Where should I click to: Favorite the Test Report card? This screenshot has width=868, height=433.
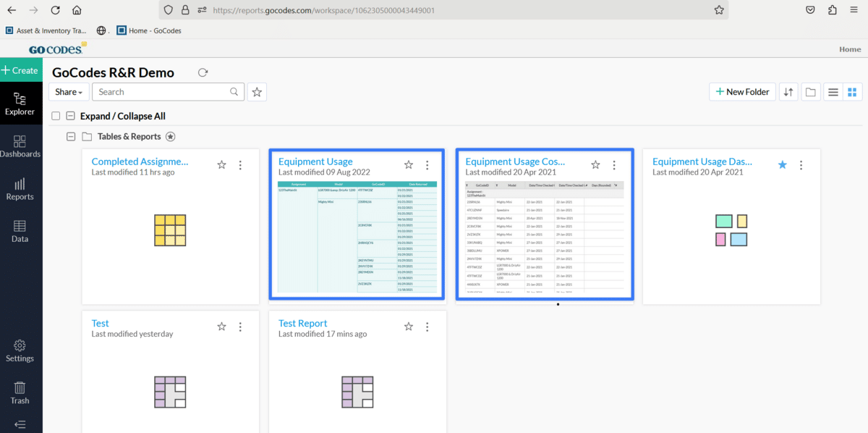pos(409,327)
